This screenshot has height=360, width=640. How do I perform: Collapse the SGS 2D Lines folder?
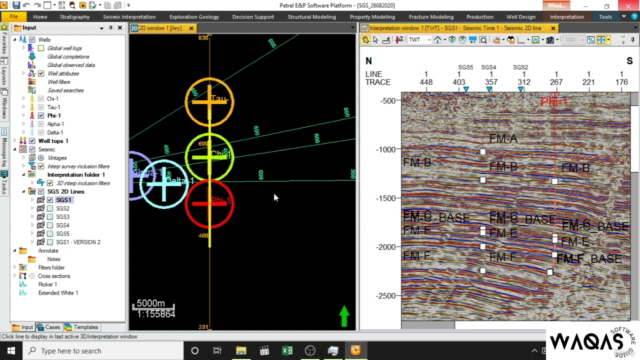[24, 191]
